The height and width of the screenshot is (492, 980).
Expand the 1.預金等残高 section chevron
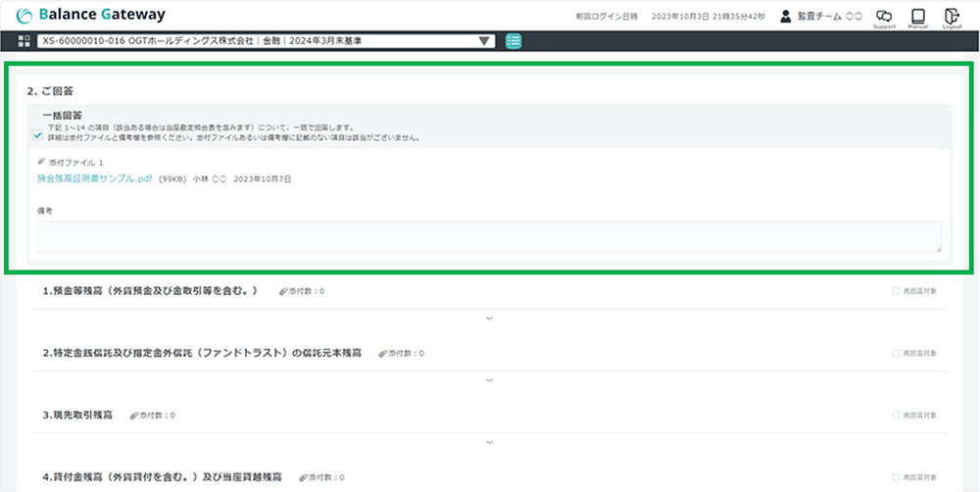coord(489,318)
